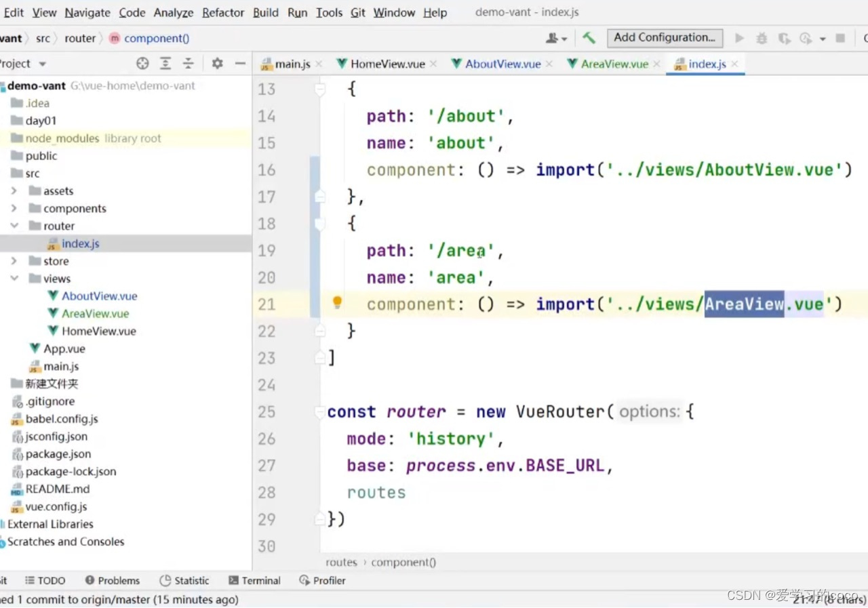Viewport: 868px width, 608px height.
Task: Close the index.js tab
Action: tap(734, 64)
